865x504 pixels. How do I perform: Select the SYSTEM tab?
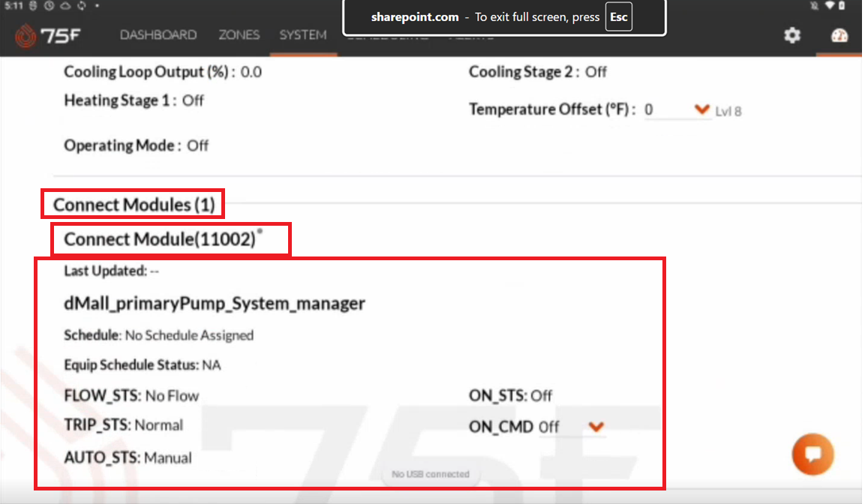click(303, 34)
